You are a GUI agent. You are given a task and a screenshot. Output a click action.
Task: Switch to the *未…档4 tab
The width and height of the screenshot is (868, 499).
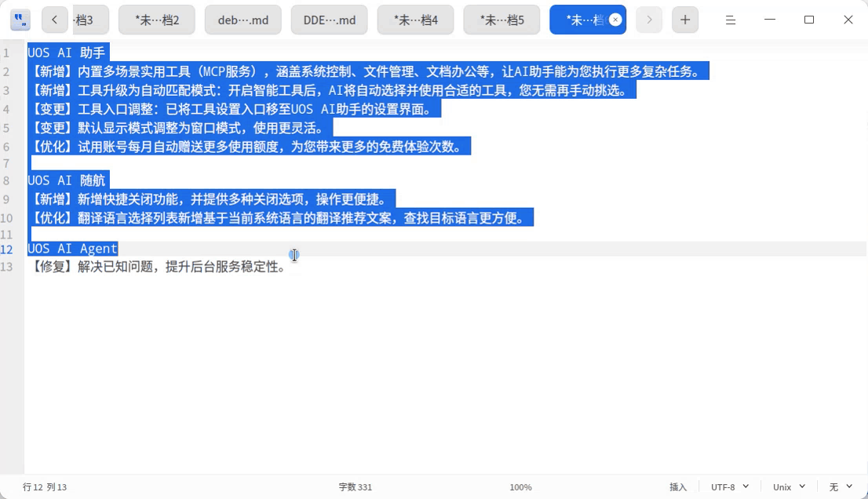click(x=415, y=20)
